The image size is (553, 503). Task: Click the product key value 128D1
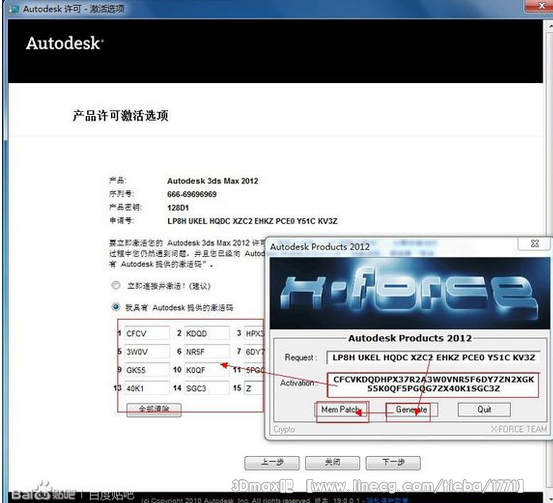(x=178, y=208)
